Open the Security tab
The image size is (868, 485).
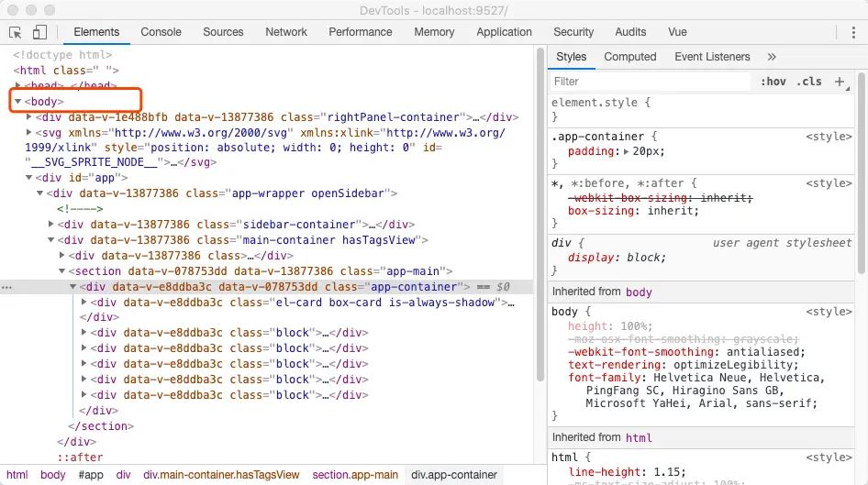click(x=573, y=32)
